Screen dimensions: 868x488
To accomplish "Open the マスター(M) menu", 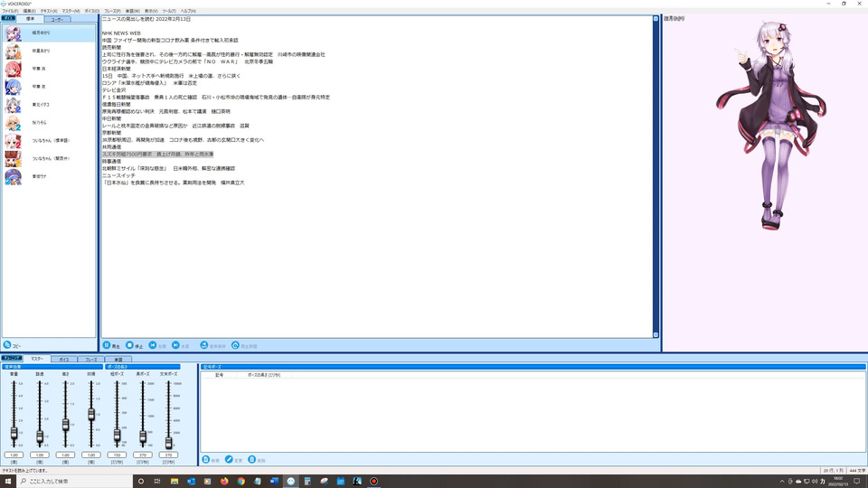I will [71, 11].
